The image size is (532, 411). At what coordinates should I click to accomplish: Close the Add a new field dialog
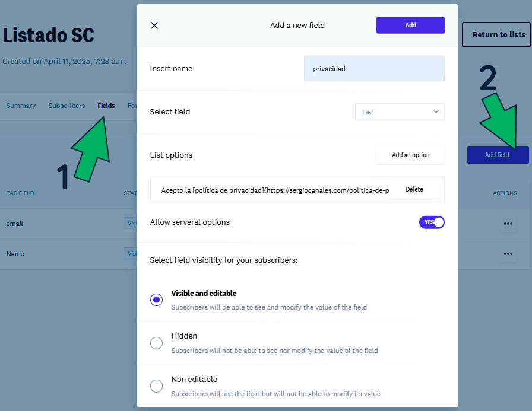pyautogui.click(x=154, y=26)
